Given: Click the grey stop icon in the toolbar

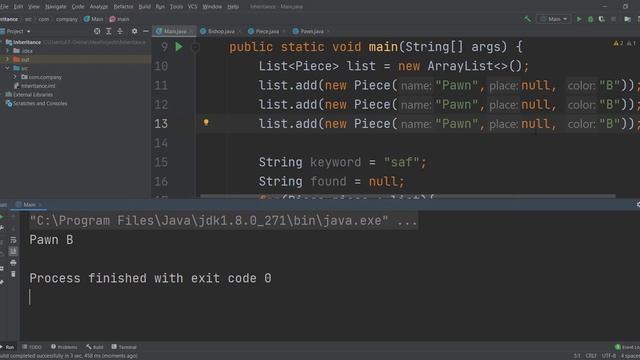Looking at the screenshot, I should pyautogui.click(x=613, y=19).
